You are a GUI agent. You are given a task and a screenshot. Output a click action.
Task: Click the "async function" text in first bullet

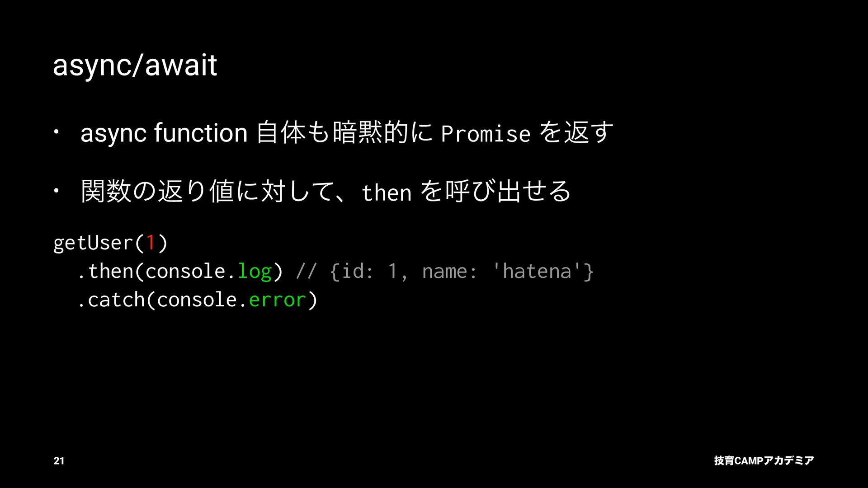click(164, 133)
